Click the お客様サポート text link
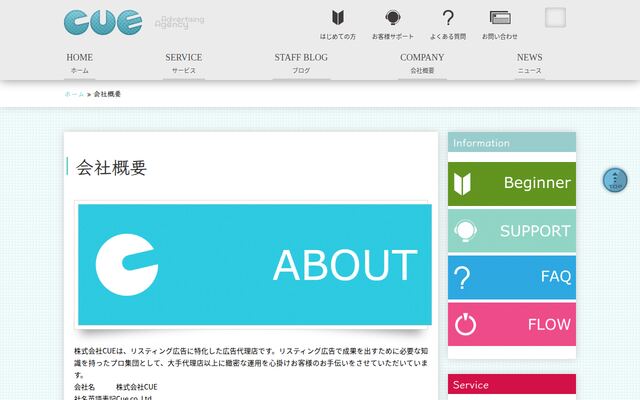 393,36
